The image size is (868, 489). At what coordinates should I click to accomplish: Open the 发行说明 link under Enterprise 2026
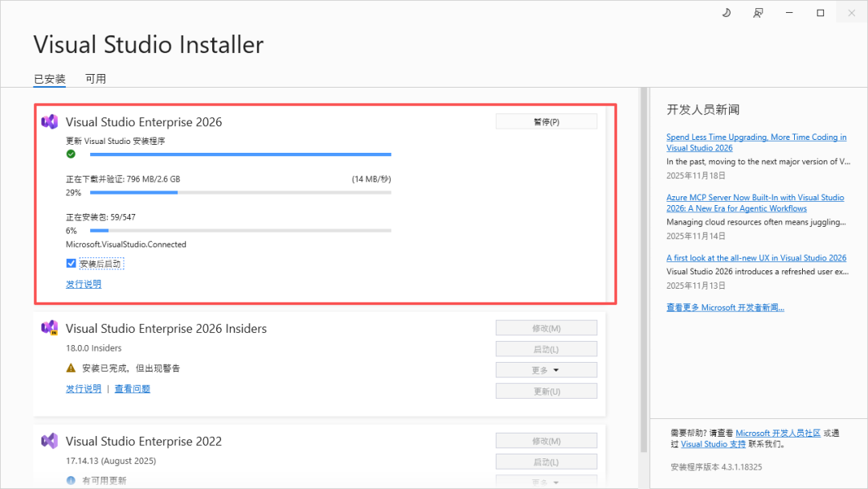tap(84, 284)
